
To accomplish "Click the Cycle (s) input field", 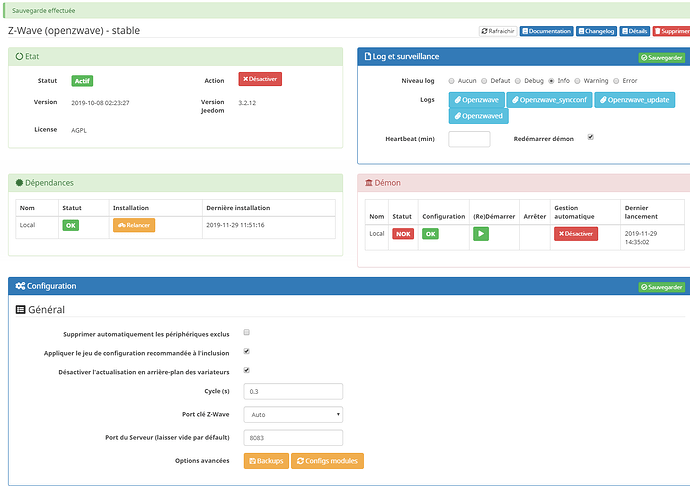I will point(293,391).
